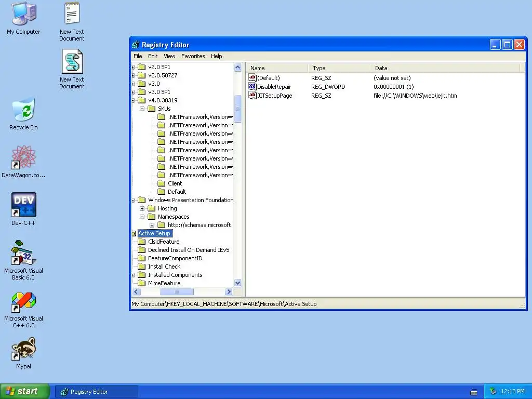
Task: Click the keyboard icon in the taskbar
Action: 474,392
